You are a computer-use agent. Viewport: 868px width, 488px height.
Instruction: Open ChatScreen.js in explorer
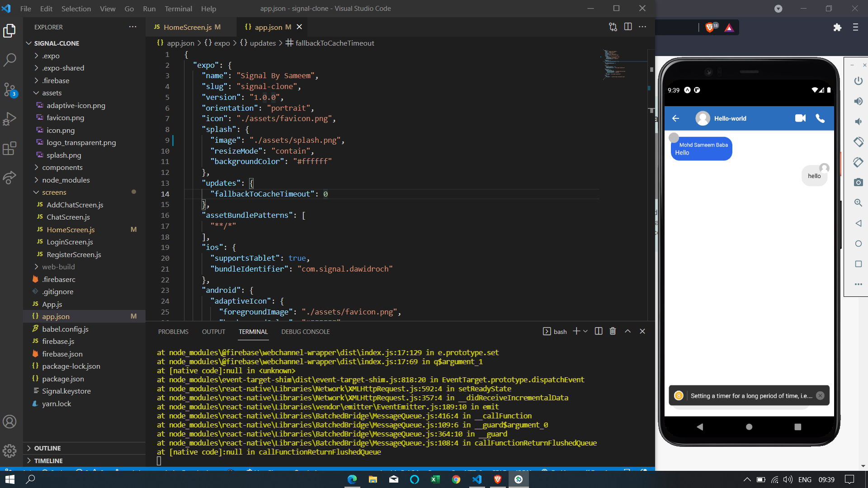(84, 217)
